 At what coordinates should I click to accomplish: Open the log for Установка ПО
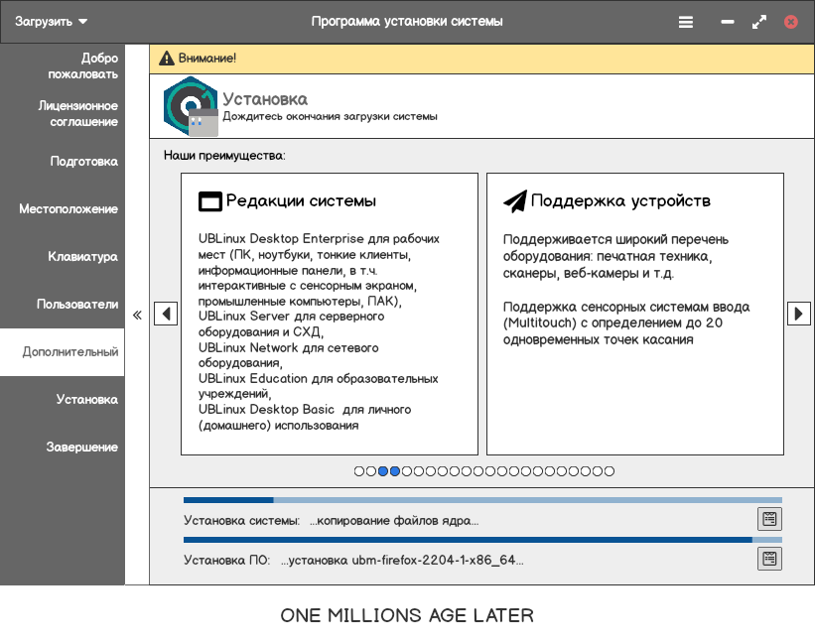pos(769,559)
